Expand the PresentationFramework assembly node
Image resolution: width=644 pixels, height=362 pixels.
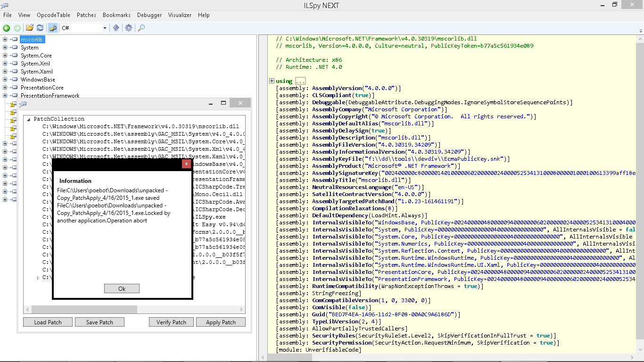tap(5, 96)
